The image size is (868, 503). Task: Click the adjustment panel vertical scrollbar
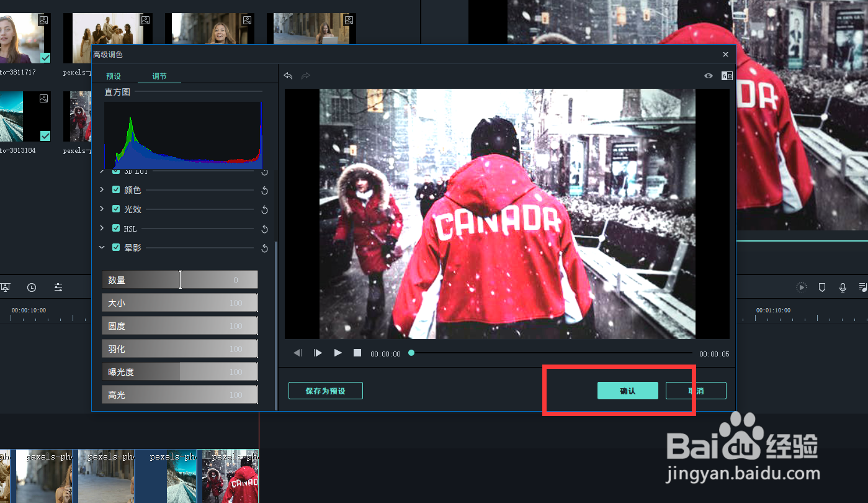tap(276, 326)
